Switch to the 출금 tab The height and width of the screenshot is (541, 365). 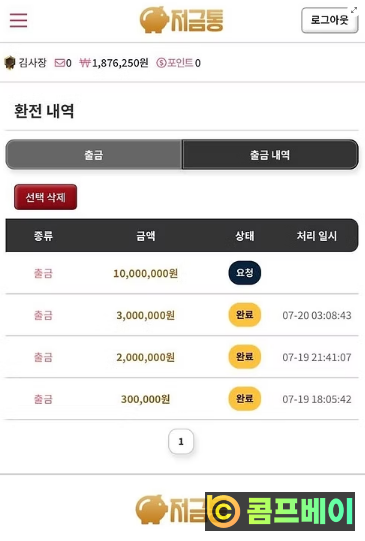point(93,155)
